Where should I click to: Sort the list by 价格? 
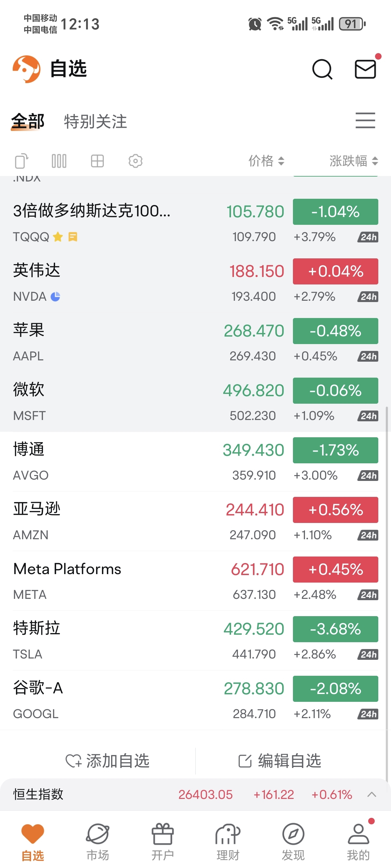[266, 161]
